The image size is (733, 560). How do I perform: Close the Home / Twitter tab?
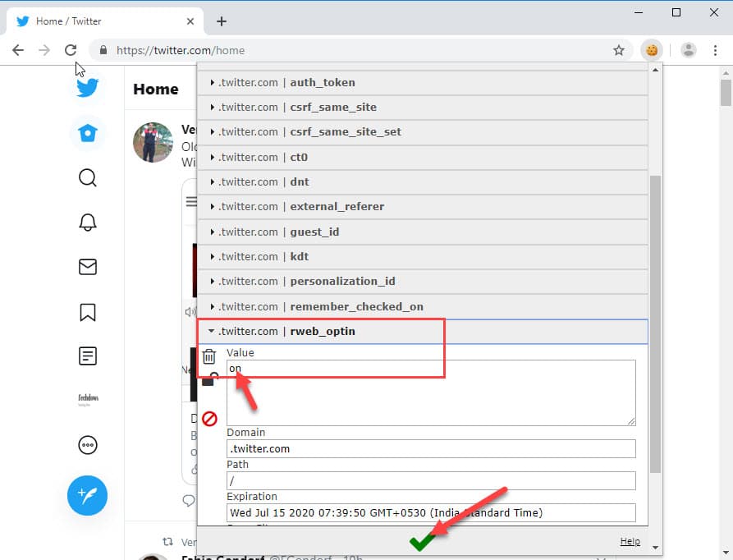pos(190,21)
